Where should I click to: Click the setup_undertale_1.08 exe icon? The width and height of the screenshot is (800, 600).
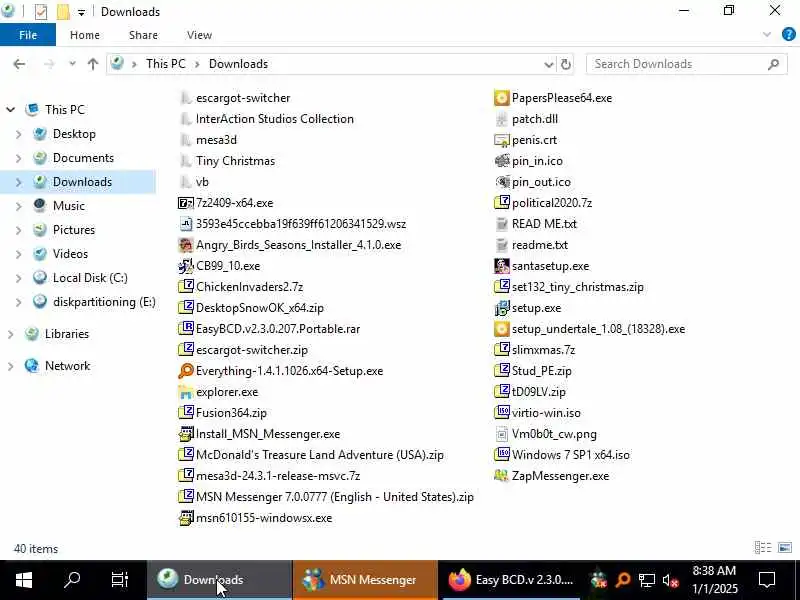tap(502, 329)
